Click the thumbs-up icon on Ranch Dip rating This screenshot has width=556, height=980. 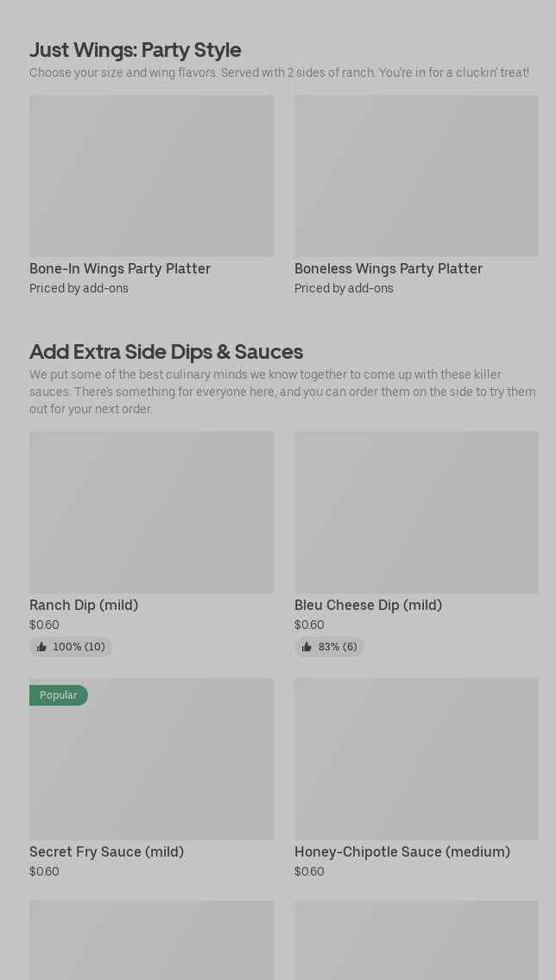41,647
